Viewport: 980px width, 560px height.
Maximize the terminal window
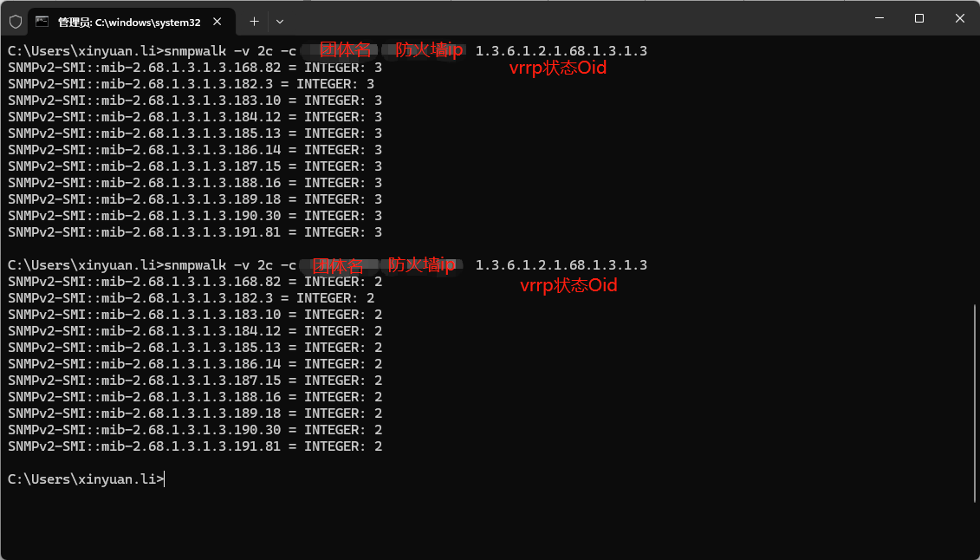pyautogui.click(x=919, y=18)
